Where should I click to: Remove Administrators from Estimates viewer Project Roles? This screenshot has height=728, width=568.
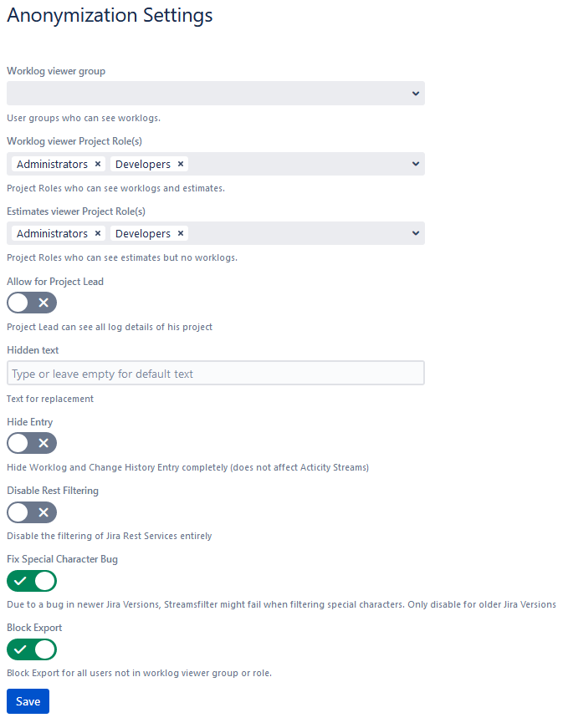pos(98,233)
